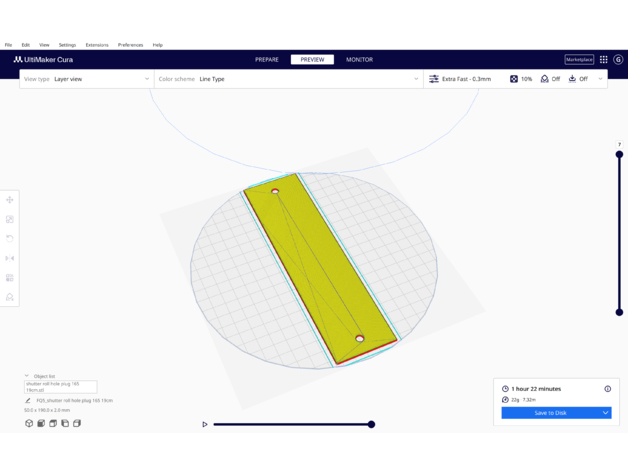Open the application switcher grid icon

(x=603, y=60)
